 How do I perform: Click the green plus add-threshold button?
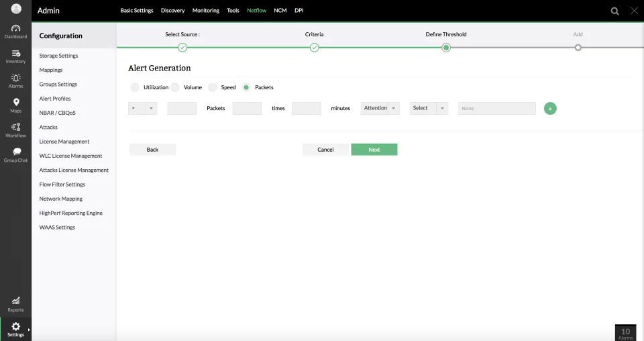coord(550,109)
